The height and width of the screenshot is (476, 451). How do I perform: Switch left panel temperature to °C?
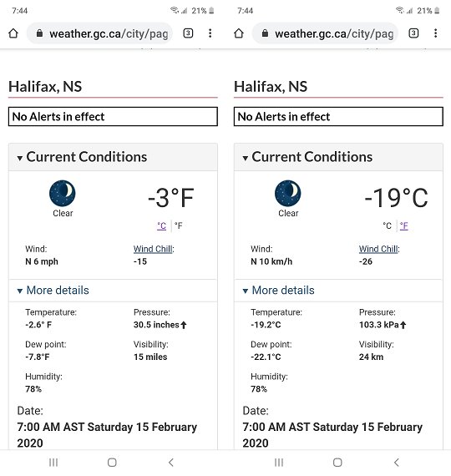(161, 225)
